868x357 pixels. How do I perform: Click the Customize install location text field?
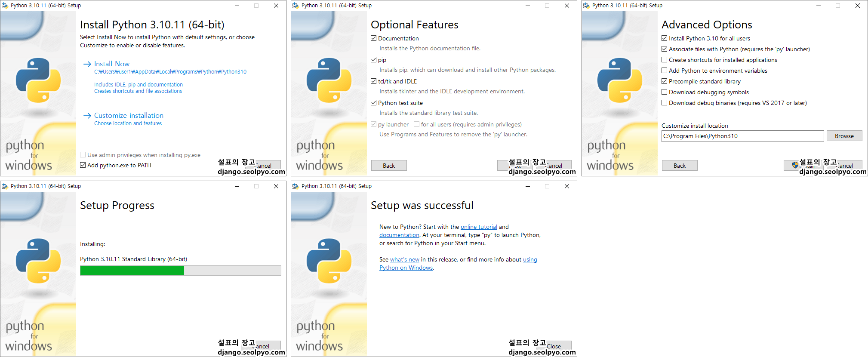(x=742, y=136)
